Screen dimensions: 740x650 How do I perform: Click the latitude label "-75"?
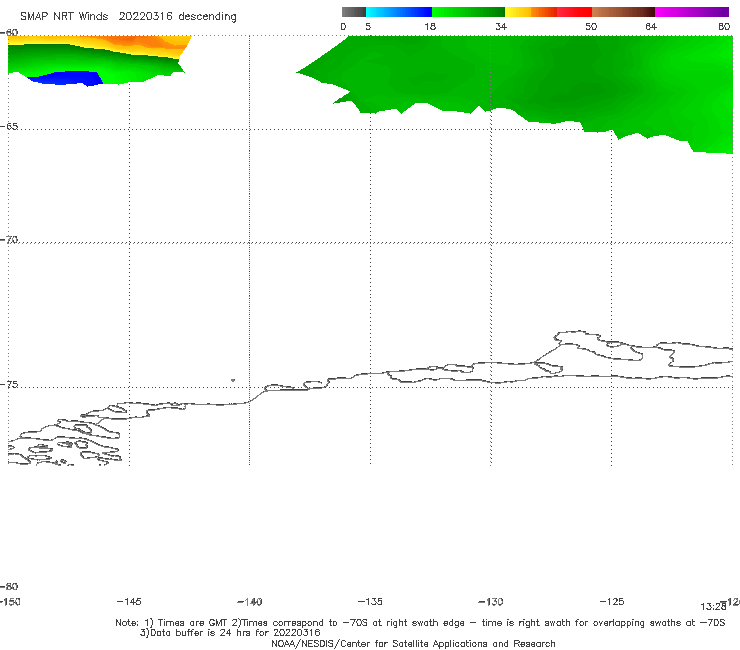pos(9,385)
